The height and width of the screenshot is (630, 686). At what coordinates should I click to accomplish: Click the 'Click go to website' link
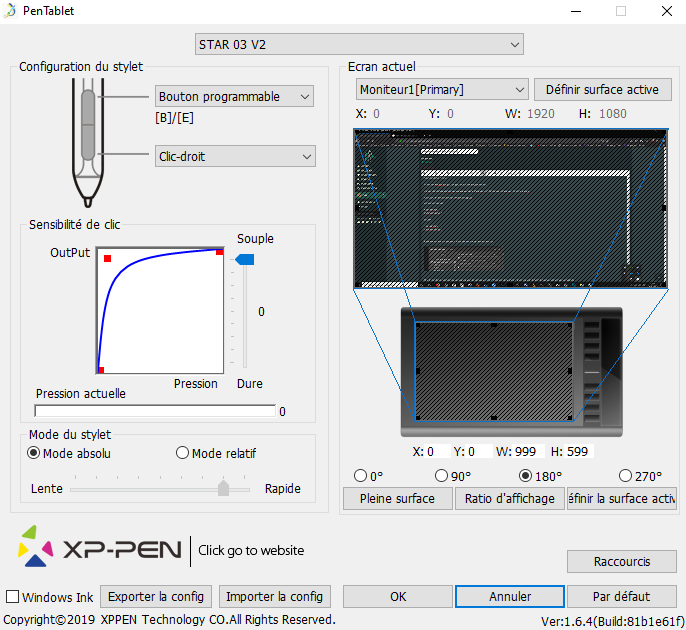pos(251,550)
